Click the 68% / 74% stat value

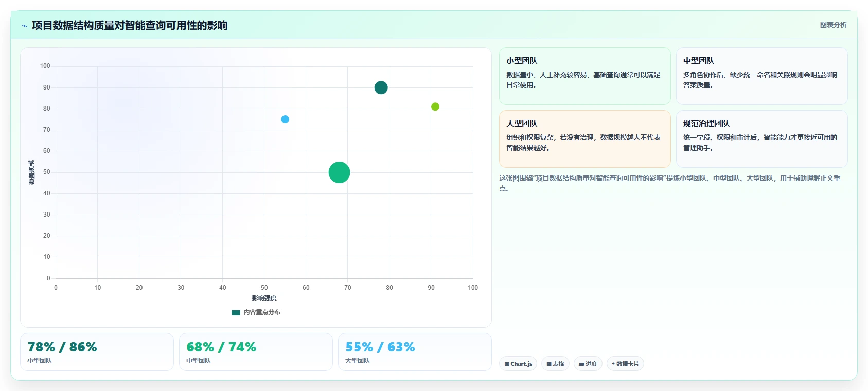(221, 347)
